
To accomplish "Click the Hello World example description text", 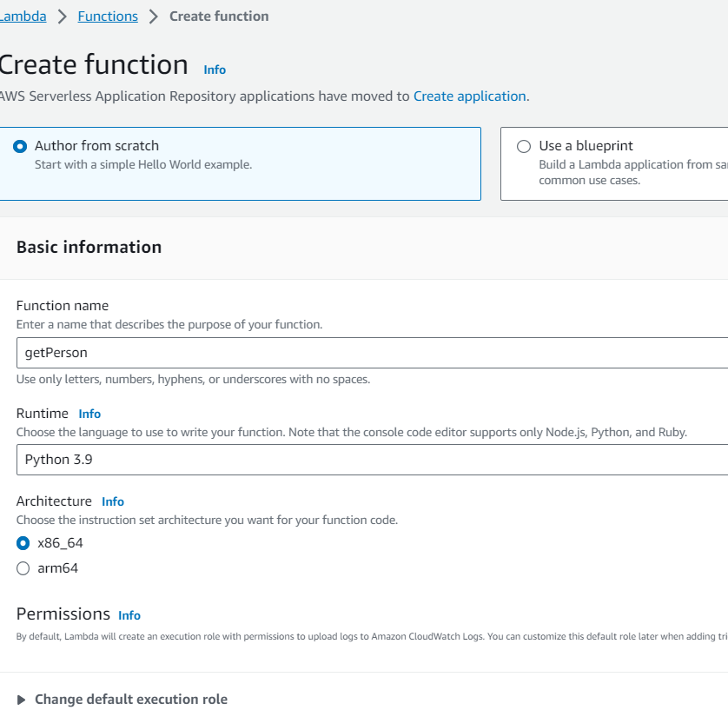I will pyautogui.click(x=143, y=164).
